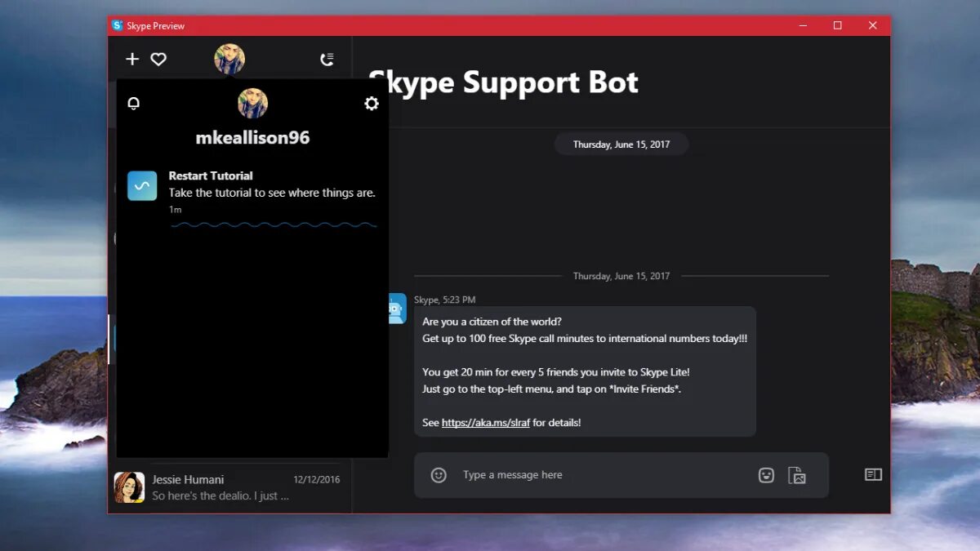Click the 'Skype, 5:23 PM' message header
980x551 pixels.
tap(444, 300)
